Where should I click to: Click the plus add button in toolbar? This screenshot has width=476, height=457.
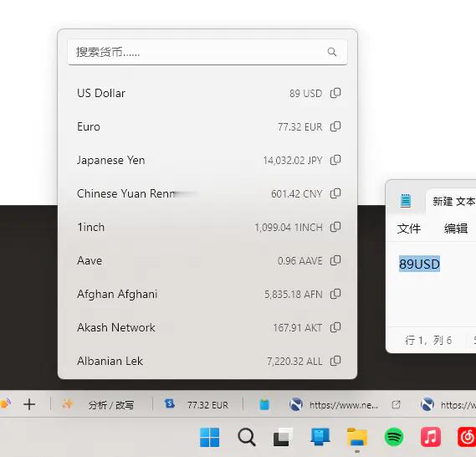point(29,404)
